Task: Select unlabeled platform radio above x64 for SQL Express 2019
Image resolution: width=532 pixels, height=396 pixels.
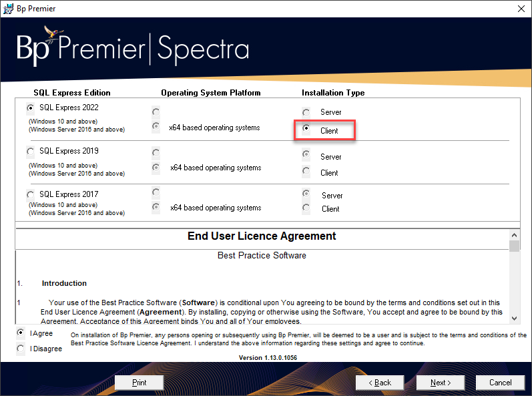Action: click(156, 153)
